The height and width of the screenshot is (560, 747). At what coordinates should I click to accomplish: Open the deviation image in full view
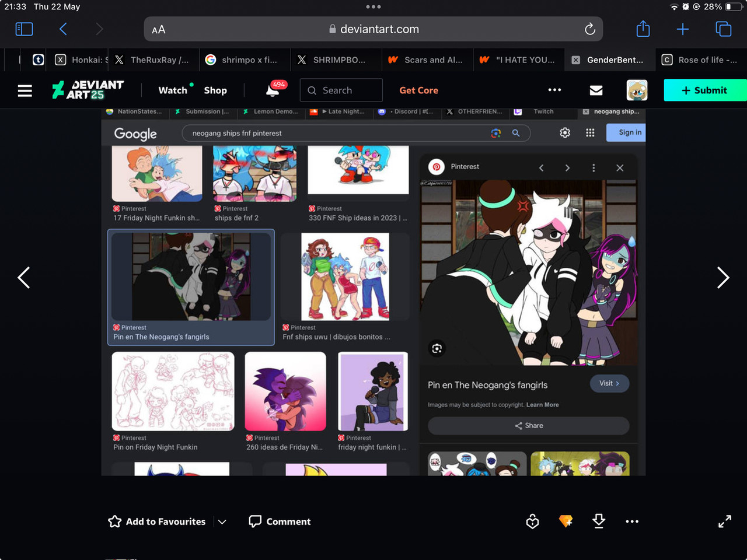click(x=373, y=292)
